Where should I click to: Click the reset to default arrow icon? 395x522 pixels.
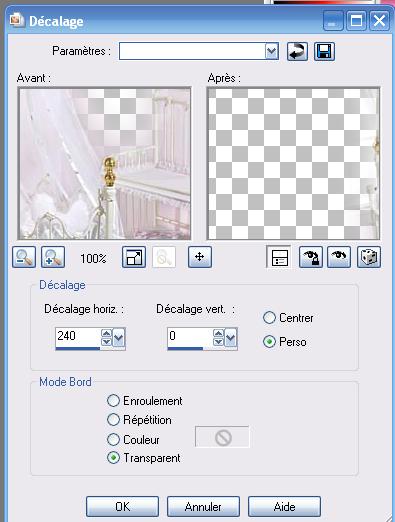297,52
